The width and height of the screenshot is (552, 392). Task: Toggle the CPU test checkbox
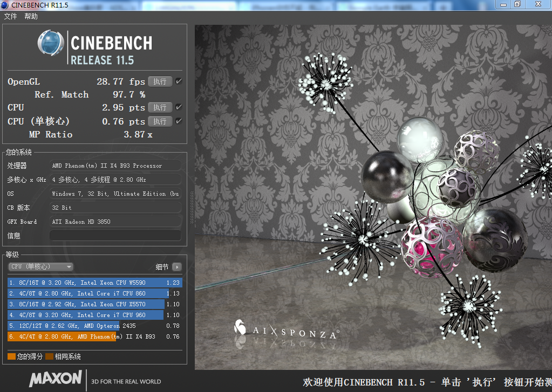click(179, 107)
